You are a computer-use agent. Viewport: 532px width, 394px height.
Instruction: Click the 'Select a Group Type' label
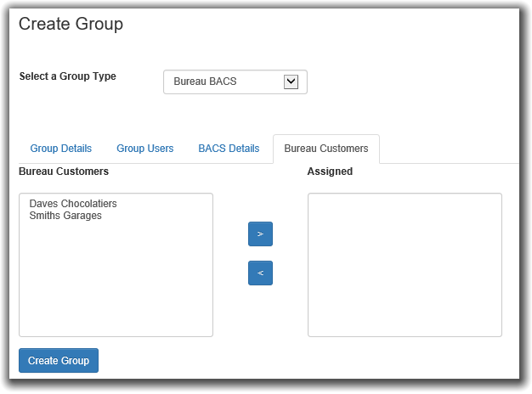67,76
